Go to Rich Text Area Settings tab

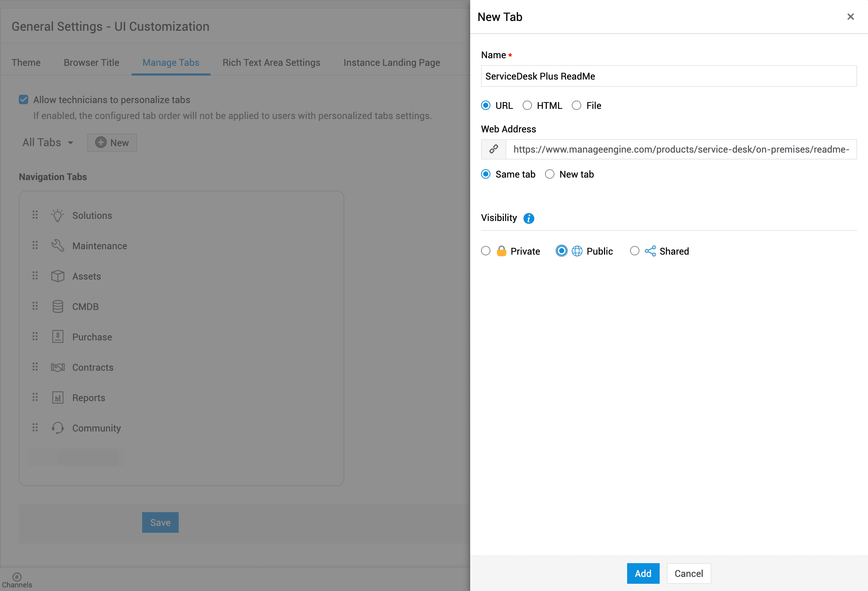(x=271, y=62)
